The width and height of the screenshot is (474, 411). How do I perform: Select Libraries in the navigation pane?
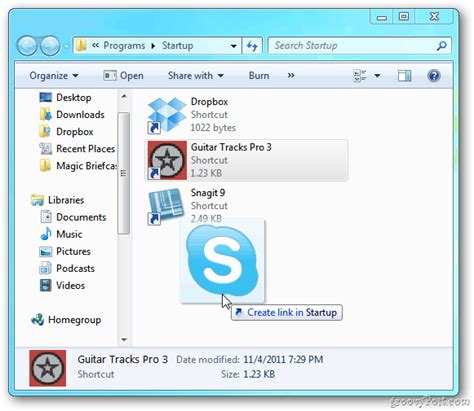66,200
